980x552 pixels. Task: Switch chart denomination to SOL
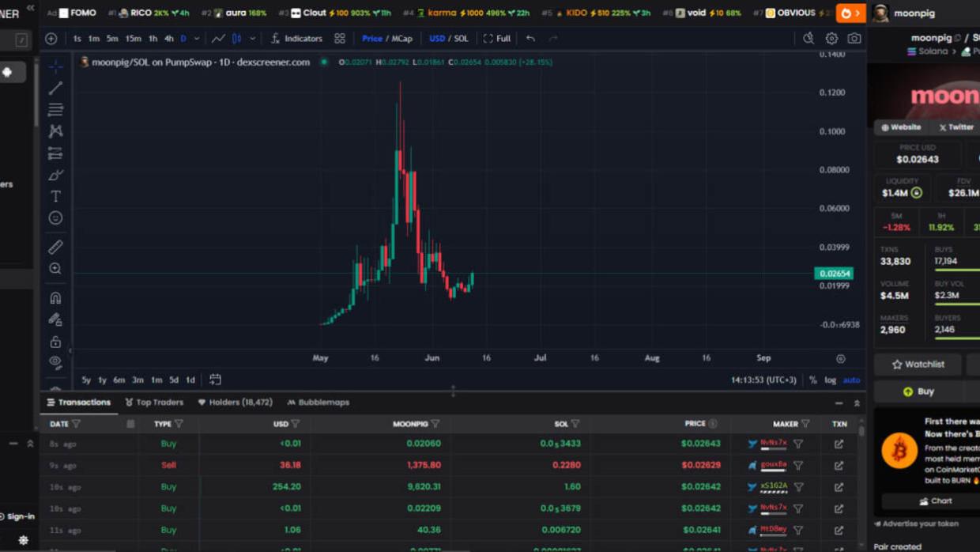tap(462, 38)
